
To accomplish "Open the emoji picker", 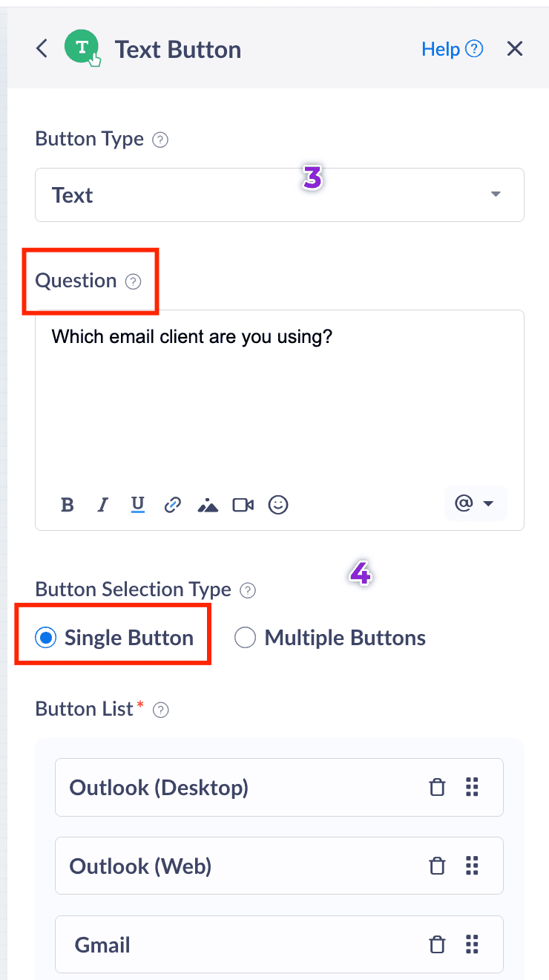I will [278, 505].
